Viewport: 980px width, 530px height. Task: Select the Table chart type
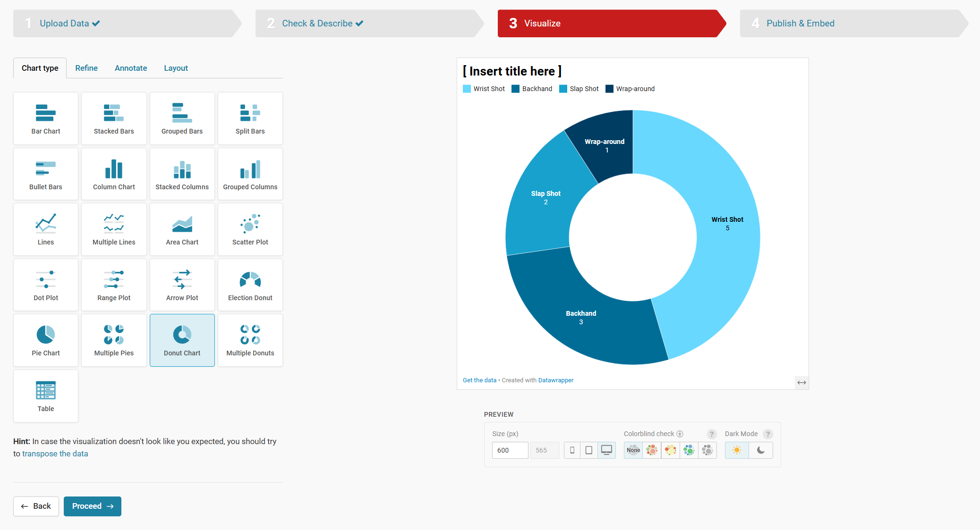coord(46,396)
